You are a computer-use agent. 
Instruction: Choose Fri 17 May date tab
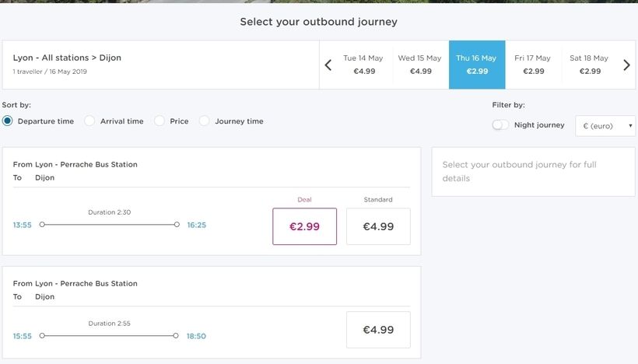[533, 65]
